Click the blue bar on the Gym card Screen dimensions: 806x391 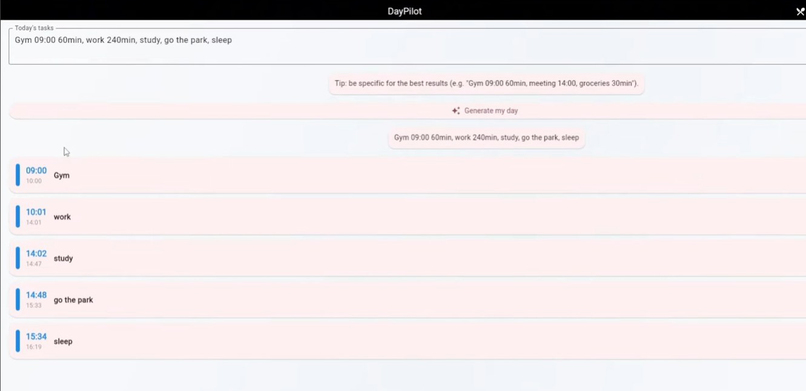point(17,175)
